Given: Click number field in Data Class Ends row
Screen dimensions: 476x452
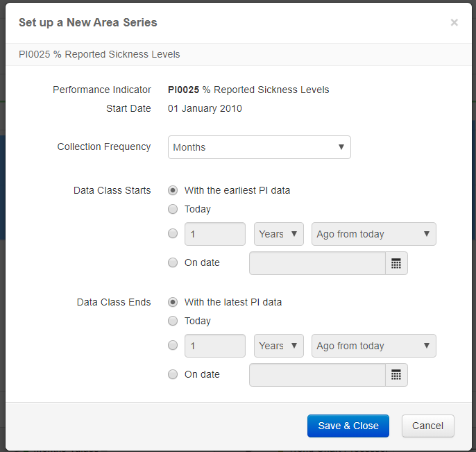Looking at the screenshot, I should point(215,346).
